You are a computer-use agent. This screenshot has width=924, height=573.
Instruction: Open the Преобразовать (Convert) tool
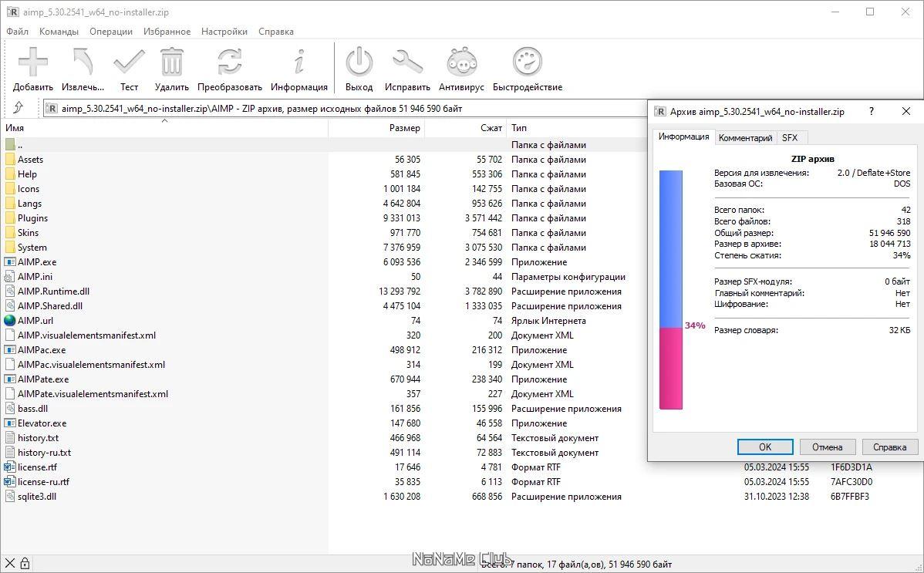pyautogui.click(x=229, y=62)
